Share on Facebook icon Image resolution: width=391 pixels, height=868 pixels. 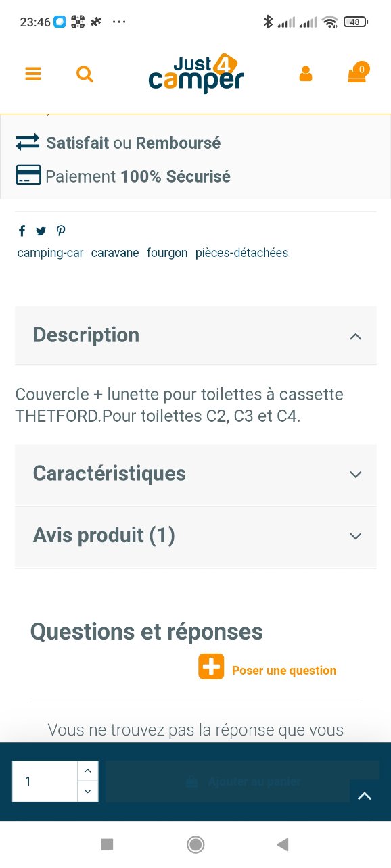tap(22, 231)
